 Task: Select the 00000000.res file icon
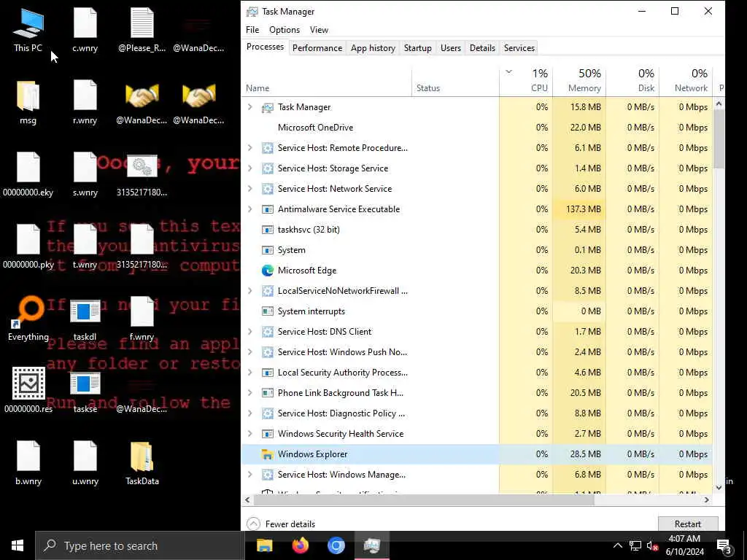coord(28,391)
